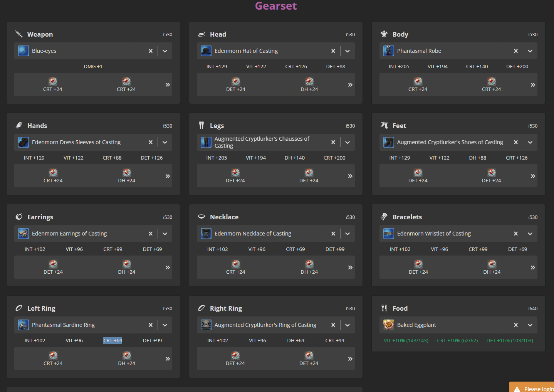Viewport: 554px width, 392px height.
Task: Expand materia options for Feet slot
Action: 533,176
